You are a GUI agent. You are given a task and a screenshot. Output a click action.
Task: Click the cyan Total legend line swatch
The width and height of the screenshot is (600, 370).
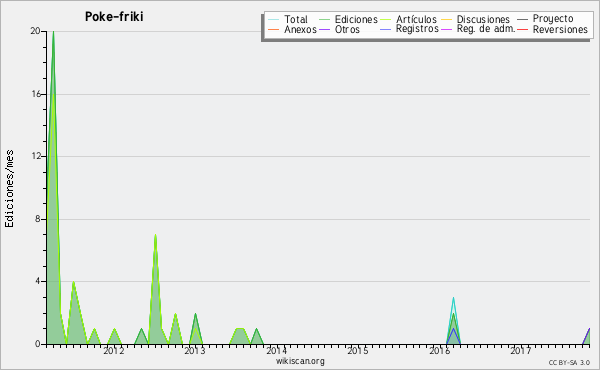point(274,20)
